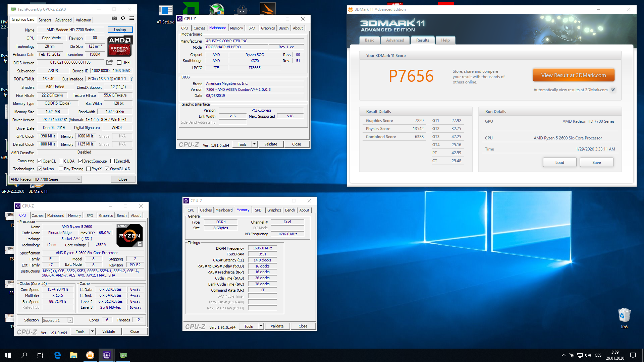The image size is (644, 362).
Task: Toggle UEFI checkbox in GPU-Z
Action: (119, 62)
